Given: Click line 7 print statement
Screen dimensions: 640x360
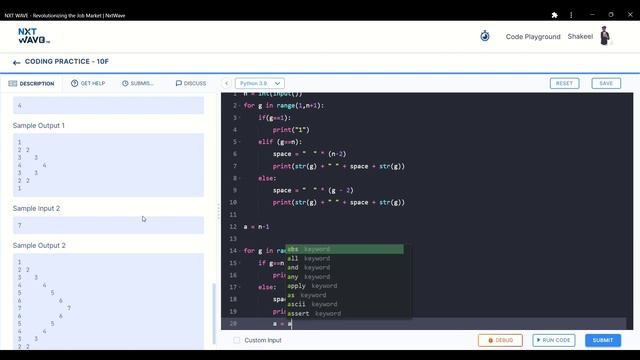Looking at the screenshot, I should (x=339, y=166).
